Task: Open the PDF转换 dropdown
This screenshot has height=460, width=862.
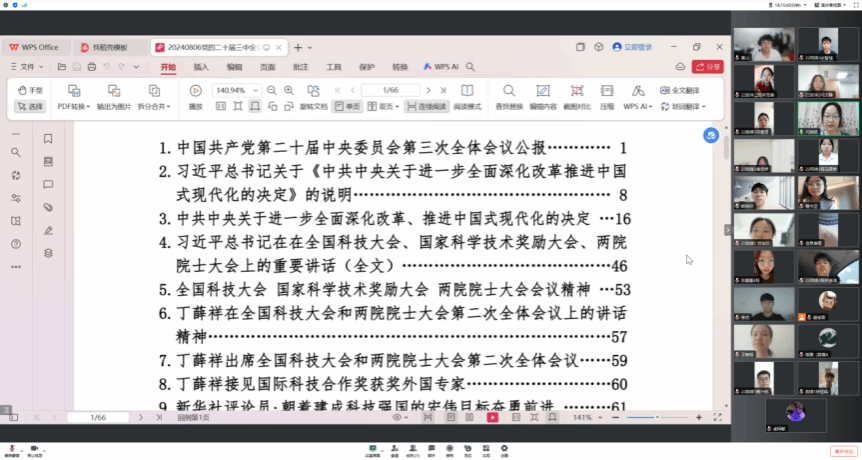Action: click(73, 106)
